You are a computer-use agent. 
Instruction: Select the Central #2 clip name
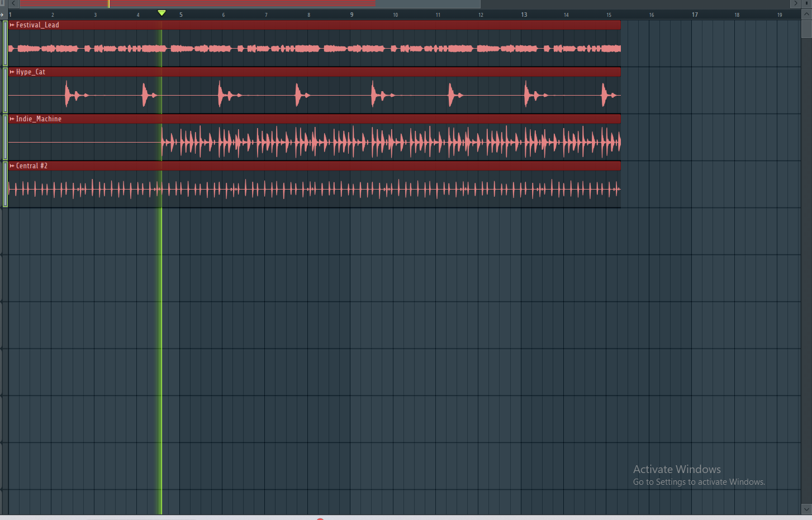coord(32,166)
